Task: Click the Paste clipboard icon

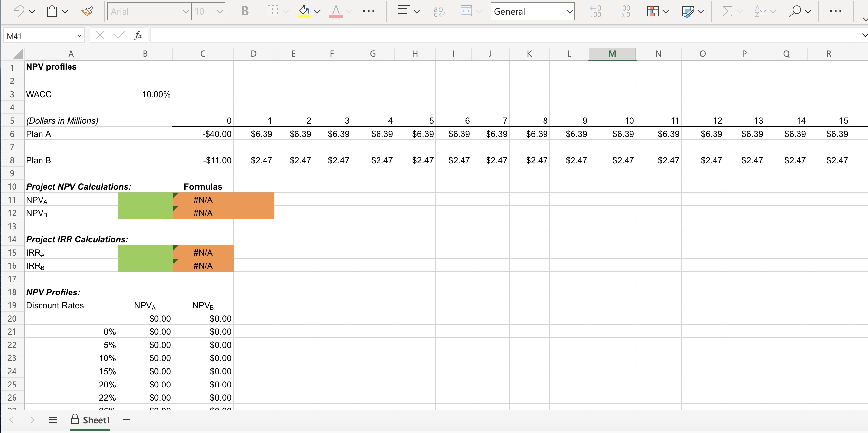Action: coord(52,11)
